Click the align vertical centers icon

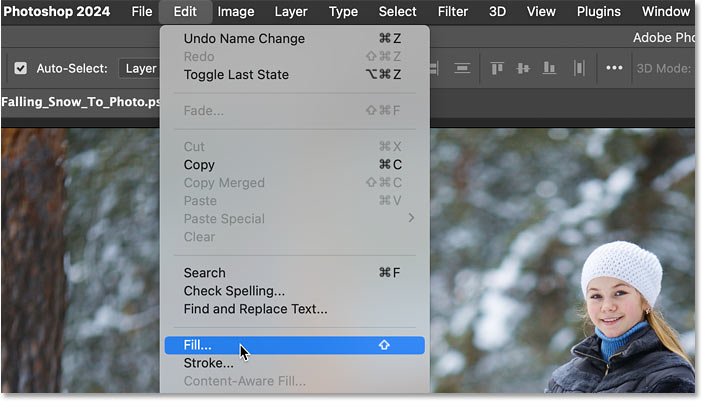tap(522, 68)
